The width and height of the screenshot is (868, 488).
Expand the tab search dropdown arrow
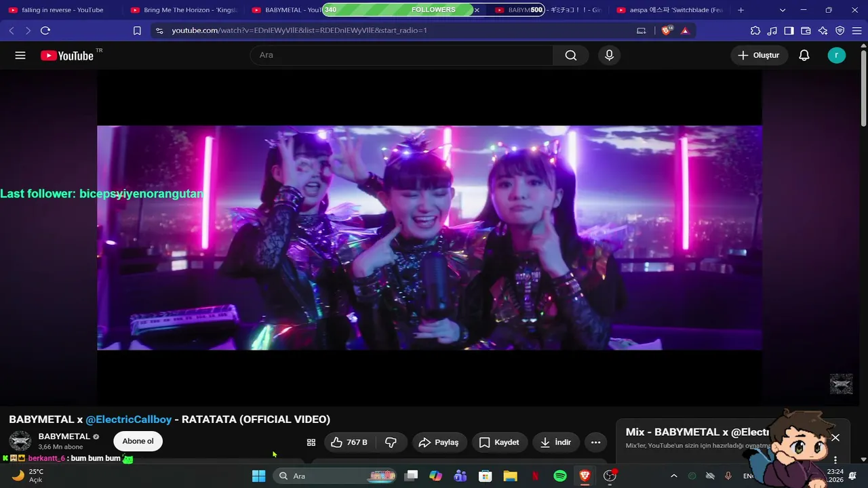point(783,10)
